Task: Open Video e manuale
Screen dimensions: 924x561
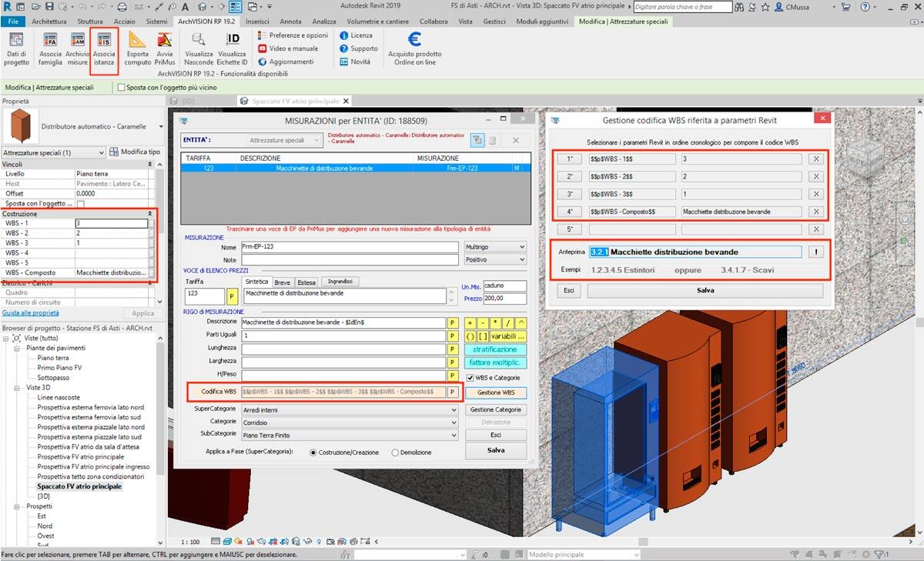Action: tap(287, 48)
